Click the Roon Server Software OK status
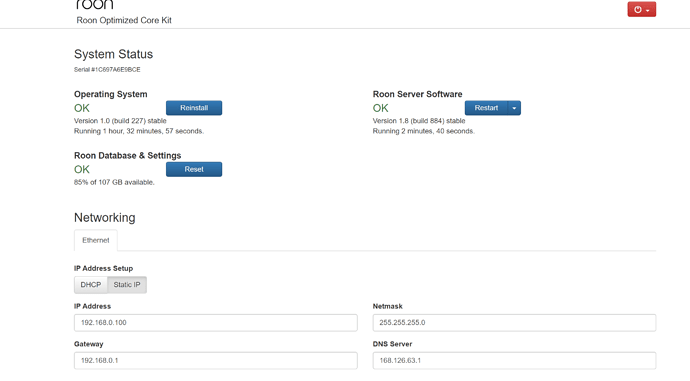The width and height of the screenshot is (690, 381). point(381,108)
